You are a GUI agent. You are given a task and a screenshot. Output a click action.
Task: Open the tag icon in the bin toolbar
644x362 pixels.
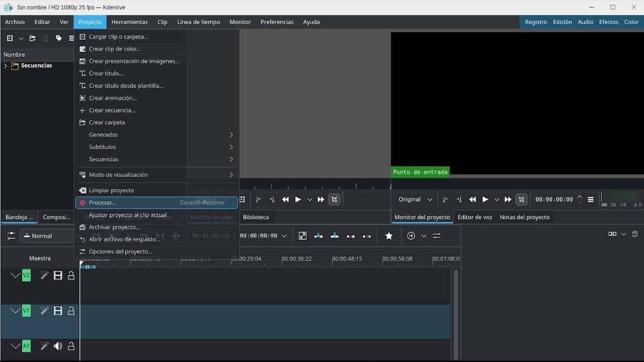pos(58,38)
